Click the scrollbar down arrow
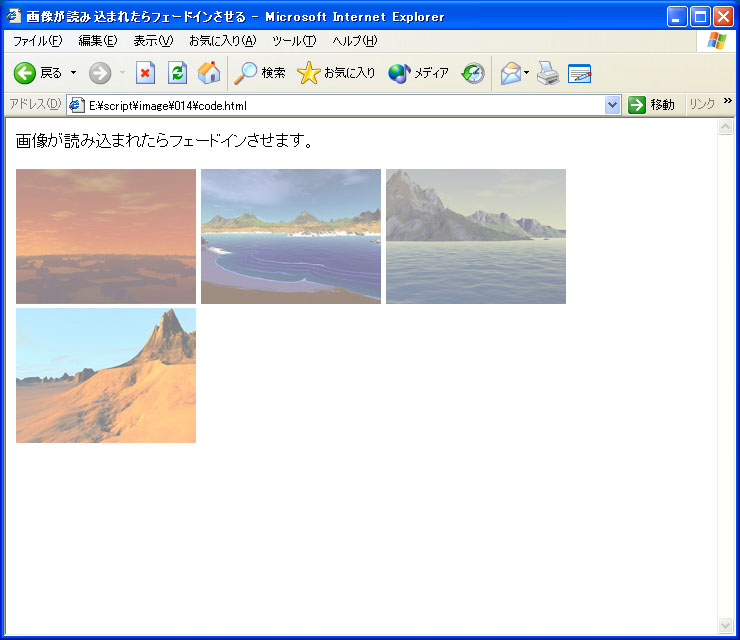The width and height of the screenshot is (740, 640). [x=725, y=625]
